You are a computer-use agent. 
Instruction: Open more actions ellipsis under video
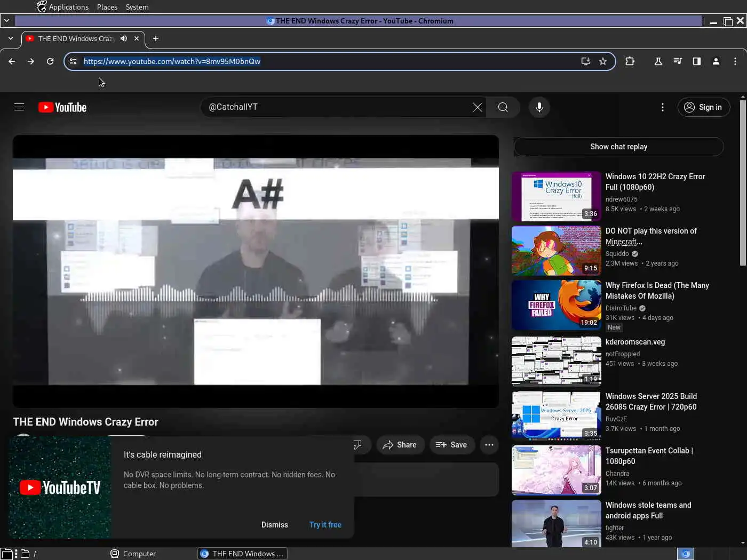(x=489, y=445)
